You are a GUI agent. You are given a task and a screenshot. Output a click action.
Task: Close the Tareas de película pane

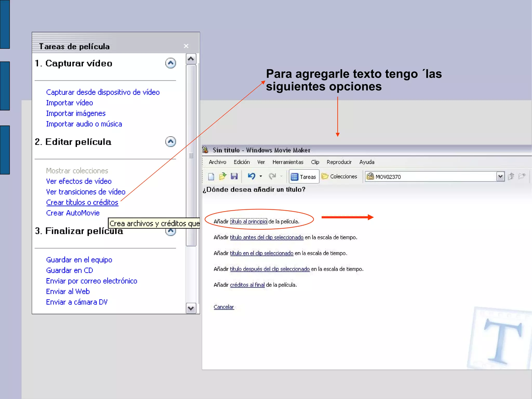tap(186, 46)
